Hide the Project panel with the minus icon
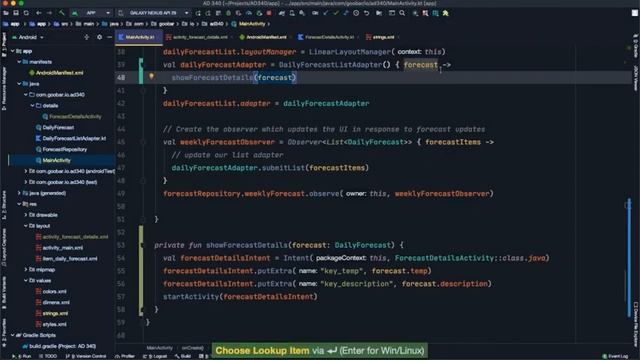The width and height of the screenshot is (640, 360). click(109, 37)
